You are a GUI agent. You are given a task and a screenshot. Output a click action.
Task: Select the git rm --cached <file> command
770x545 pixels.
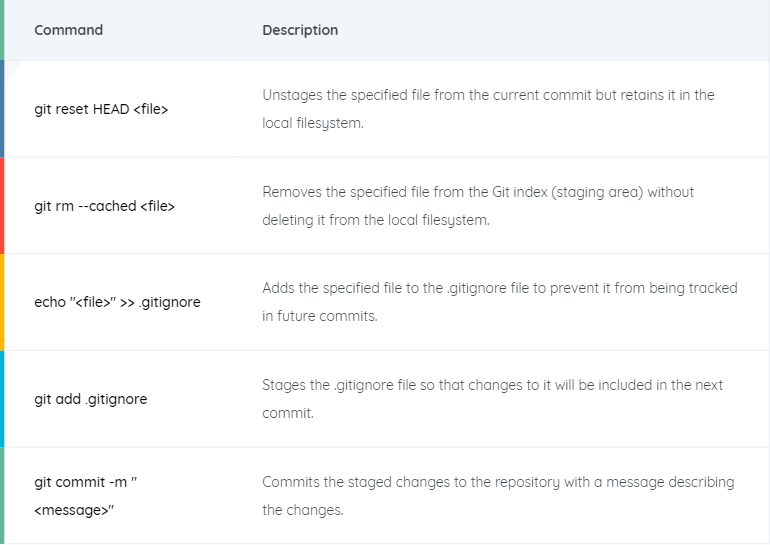click(105, 206)
